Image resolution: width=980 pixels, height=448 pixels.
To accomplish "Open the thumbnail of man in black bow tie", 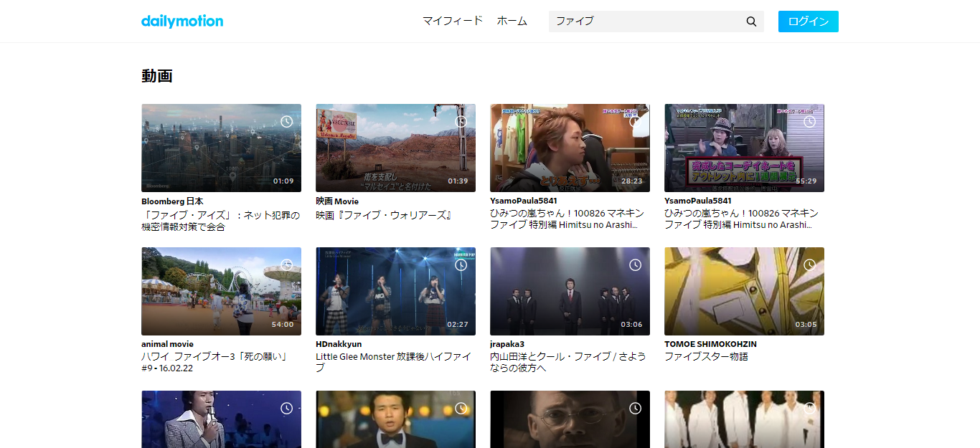I will [395, 419].
